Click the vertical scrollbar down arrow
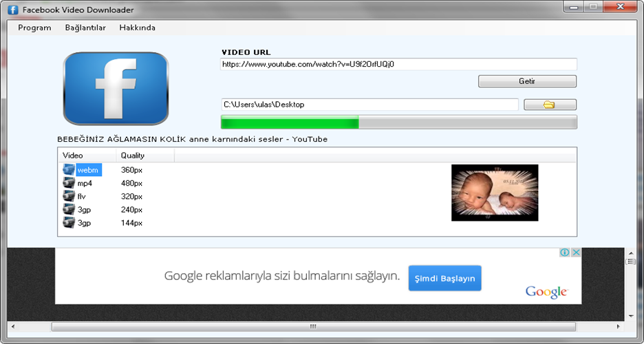The image size is (644, 344). 631,316
